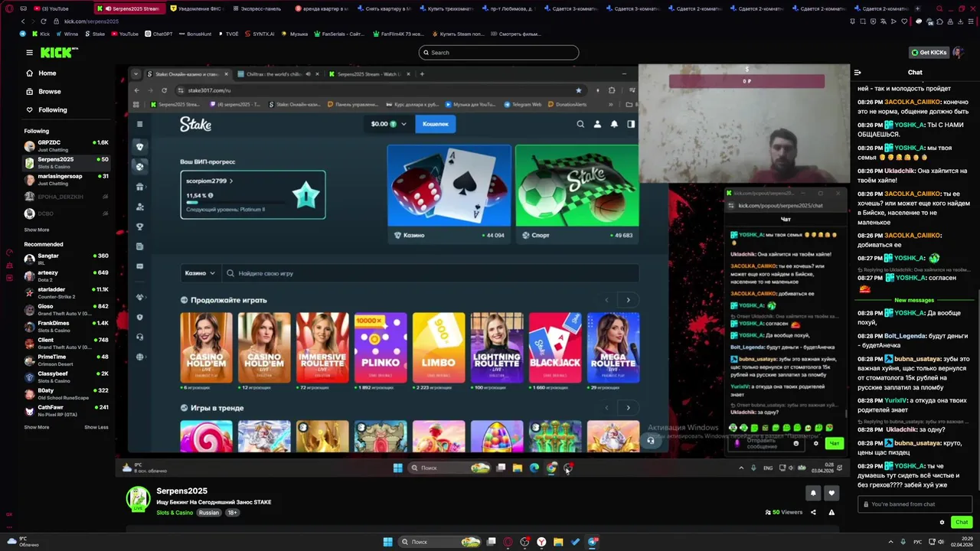Collapse the Kick chat panel arrow
The image size is (980, 551).
[857, 73]
